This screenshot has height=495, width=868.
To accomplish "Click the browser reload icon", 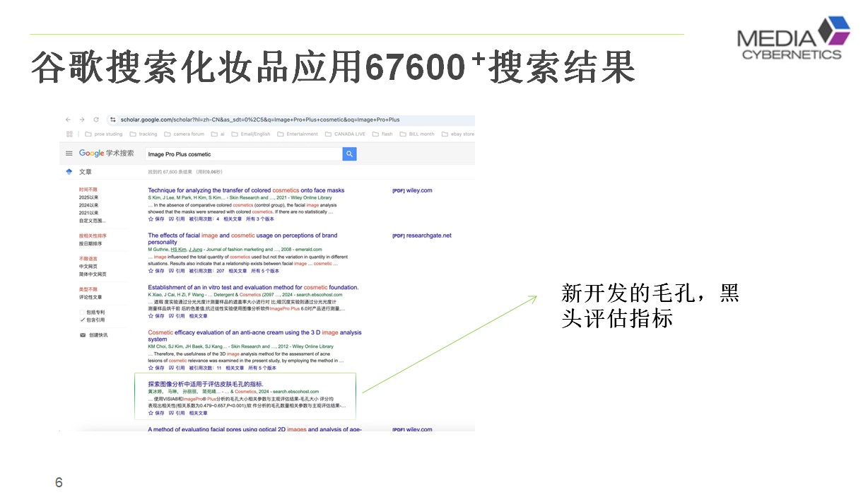I will [x=95, y=120].
